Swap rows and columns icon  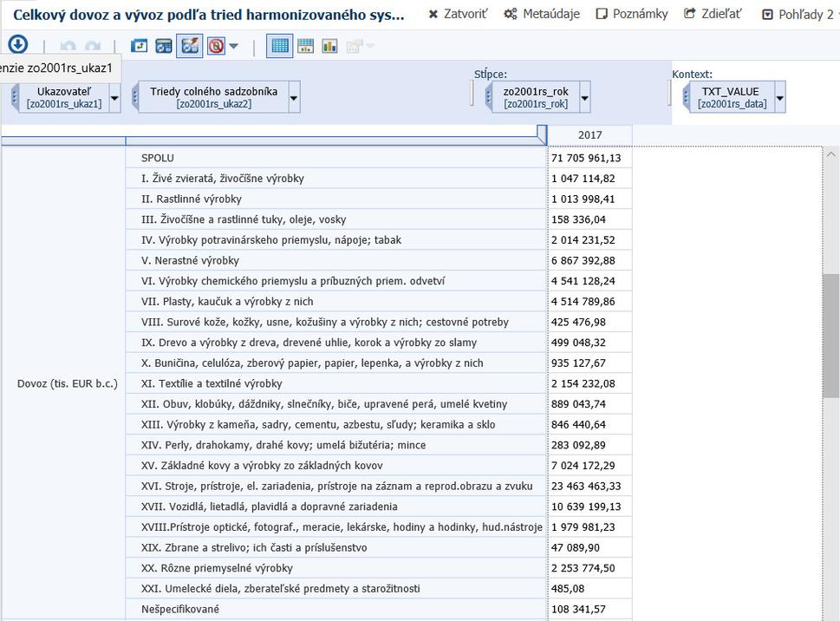(140, 46)
